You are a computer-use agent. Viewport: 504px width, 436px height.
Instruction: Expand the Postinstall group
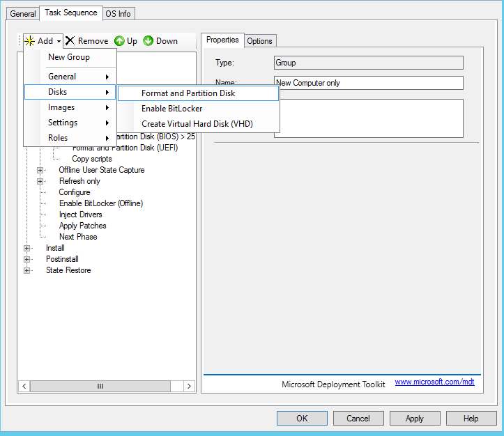27,259
